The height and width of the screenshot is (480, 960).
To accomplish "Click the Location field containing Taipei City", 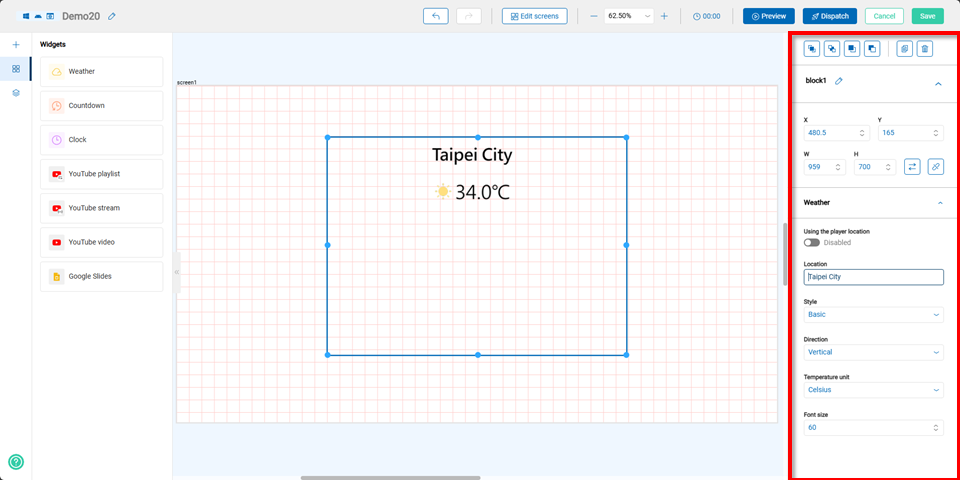I will (873, 277).
